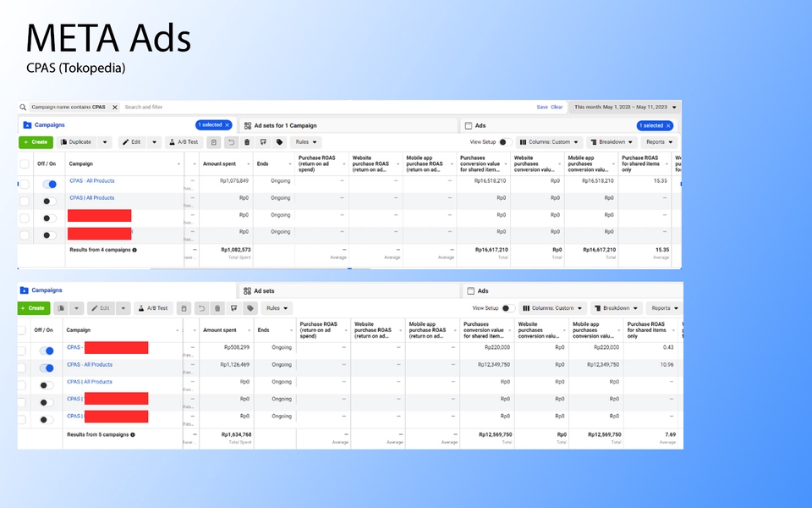Open the Breakdown dropdown

611,141
